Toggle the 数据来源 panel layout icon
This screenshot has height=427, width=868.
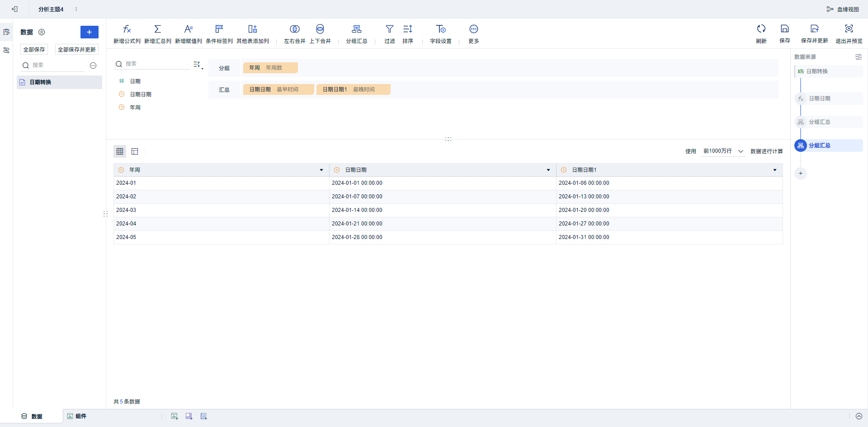(x=859, y=57)
